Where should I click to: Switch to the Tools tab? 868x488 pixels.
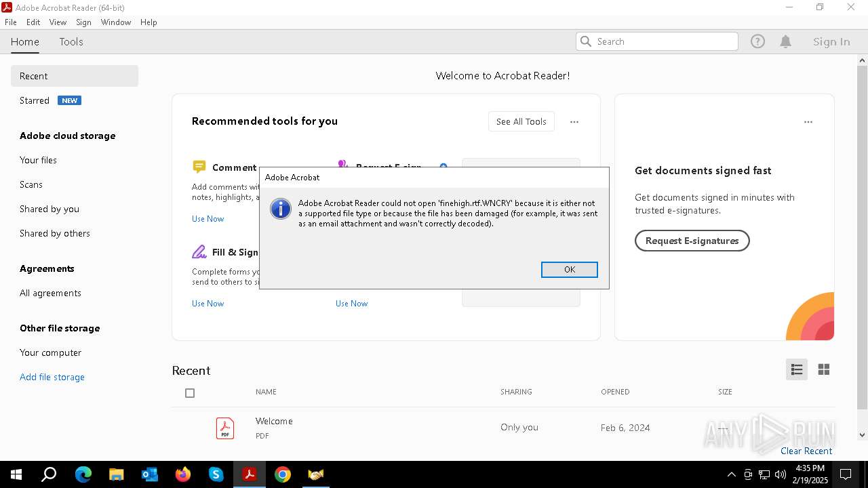(71, 42)
